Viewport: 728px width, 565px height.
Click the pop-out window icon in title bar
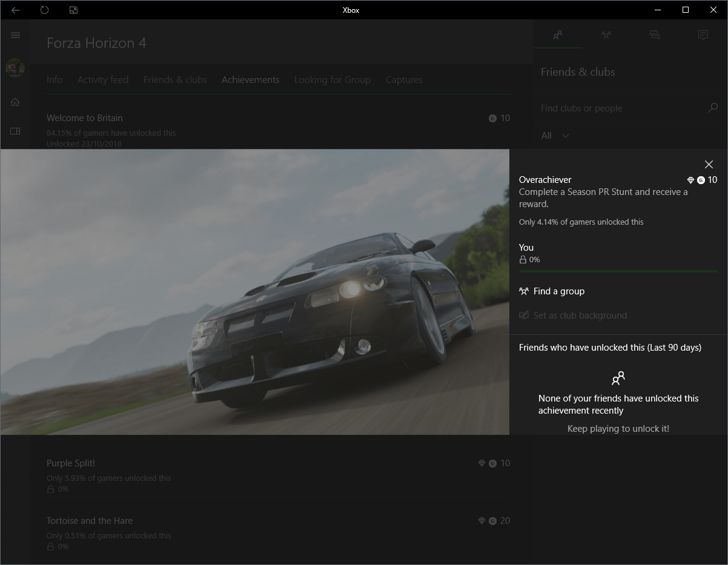[73, 10]
